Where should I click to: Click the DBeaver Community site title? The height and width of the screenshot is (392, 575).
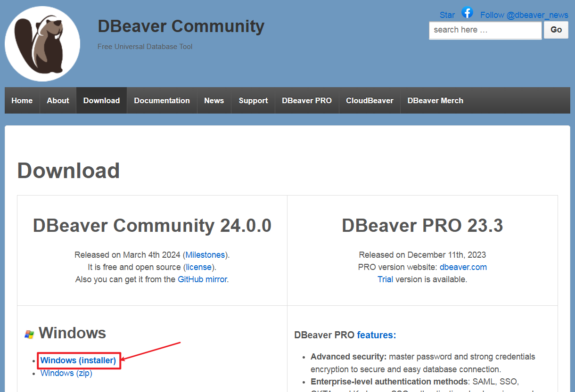pos(181,26)
